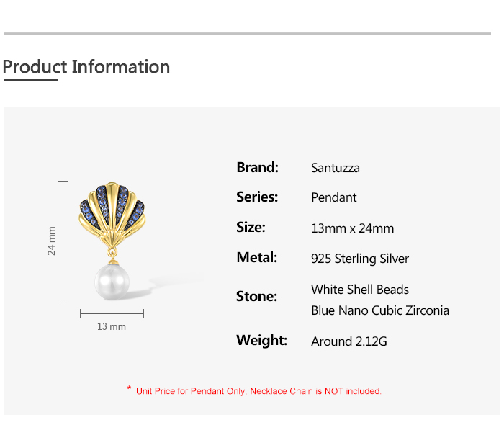
Task: Select the Weight label
Action: [x=261, y=340]
